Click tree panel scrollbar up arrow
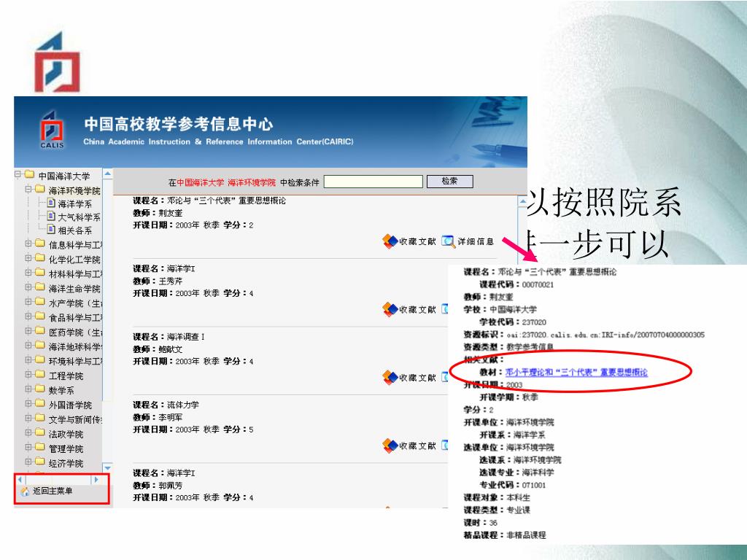This screenshot has width=747, height=560. (108, 174)
